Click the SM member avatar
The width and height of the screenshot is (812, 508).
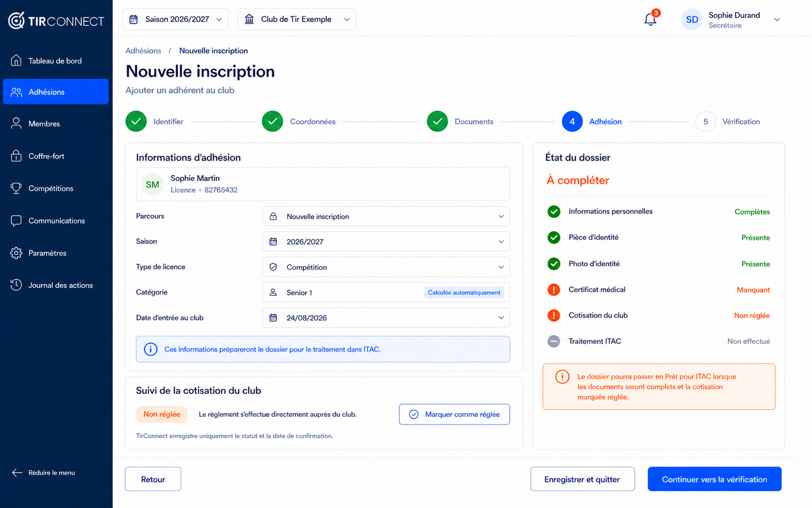point(153,184)
